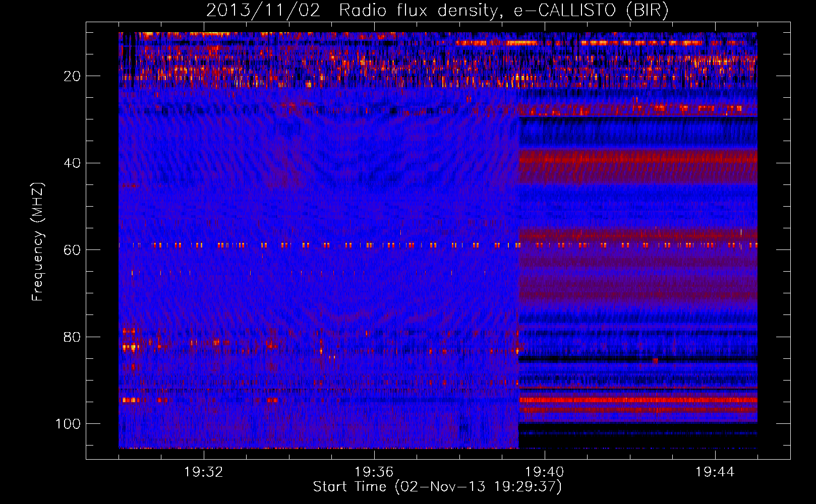This screenshot has width=816, height=504.
Task: Click the 60 frequency tick label
Action: (x=72, y=250)
